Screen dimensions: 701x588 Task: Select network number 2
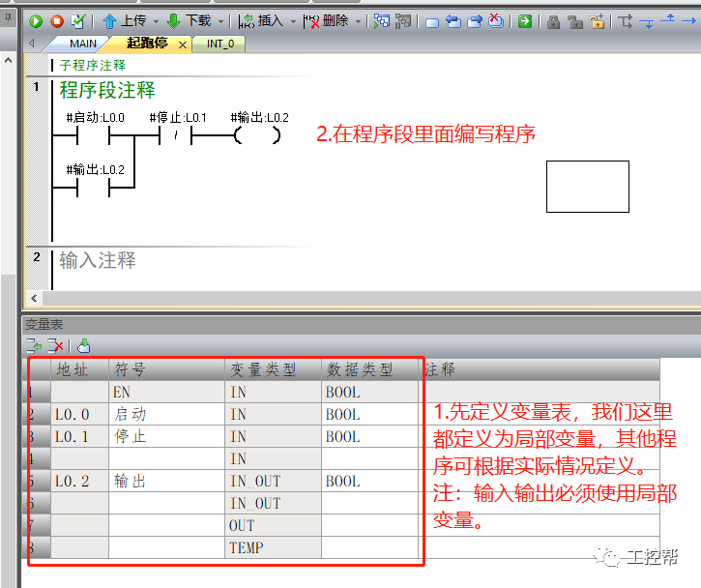[x=36, y=257]
